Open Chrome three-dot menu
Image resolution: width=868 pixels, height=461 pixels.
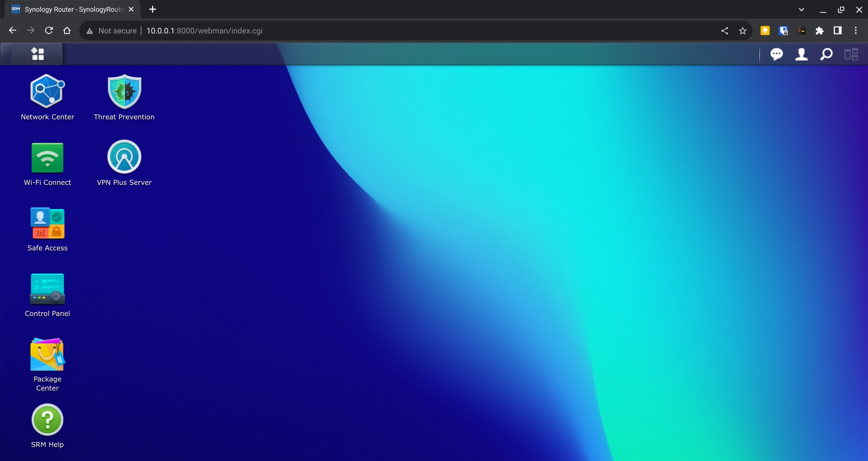coord(856,31)
